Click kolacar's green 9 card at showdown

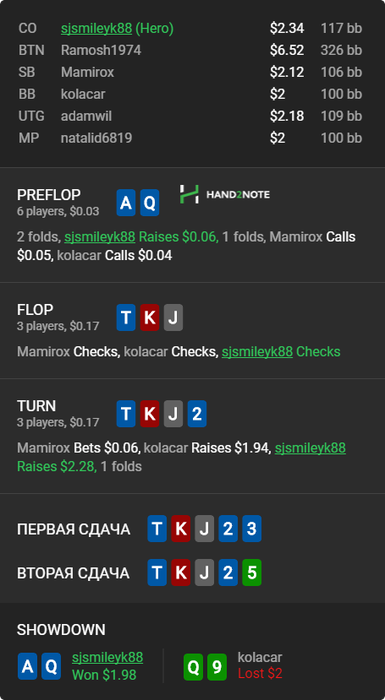(217, 667)
